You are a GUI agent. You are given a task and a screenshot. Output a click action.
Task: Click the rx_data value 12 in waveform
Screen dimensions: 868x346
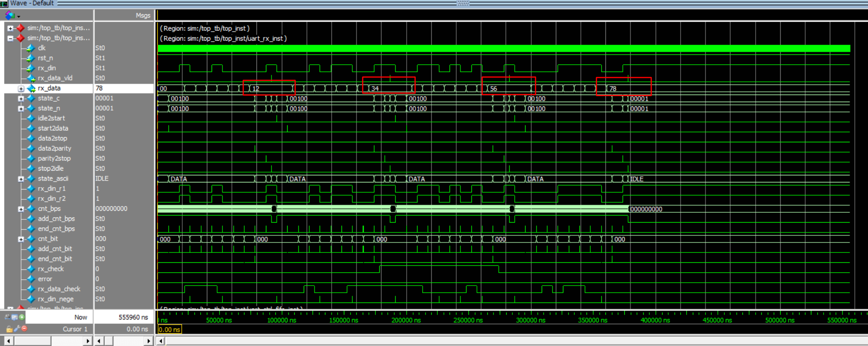click(x=255, y=89)
